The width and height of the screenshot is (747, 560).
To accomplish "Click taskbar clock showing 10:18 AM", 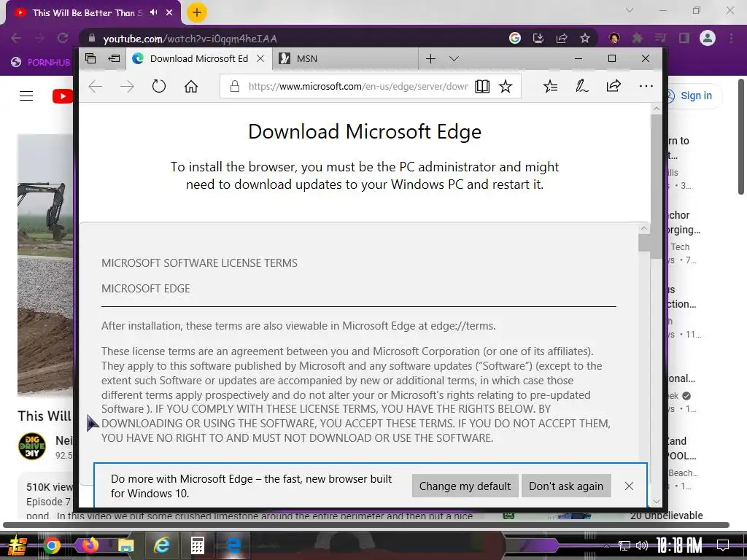I will [x=679, y=545].
